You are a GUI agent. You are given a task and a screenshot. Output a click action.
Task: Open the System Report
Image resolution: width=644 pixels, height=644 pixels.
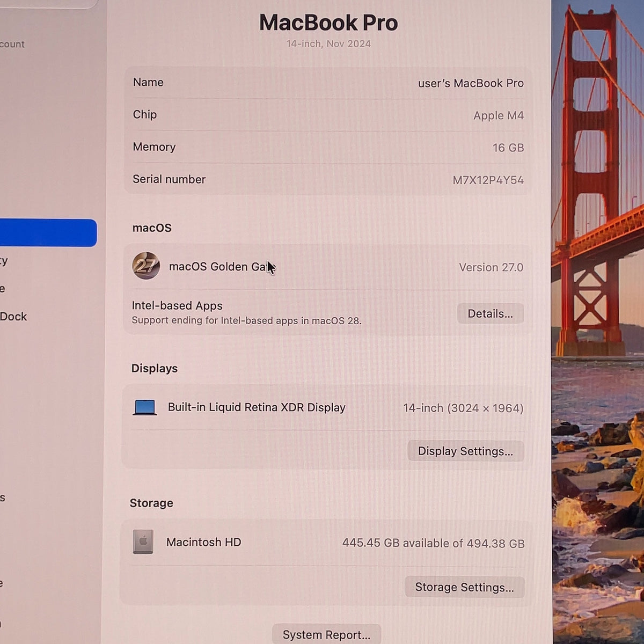coord(326,635)
